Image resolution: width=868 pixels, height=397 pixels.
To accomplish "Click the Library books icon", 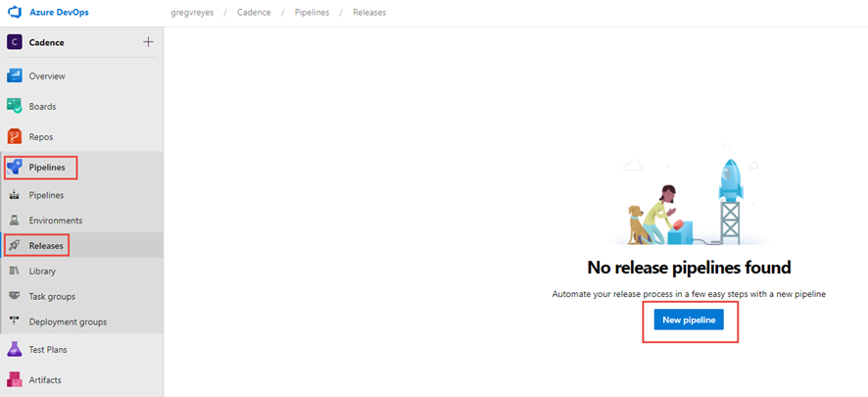I will (x=15, y=271).
